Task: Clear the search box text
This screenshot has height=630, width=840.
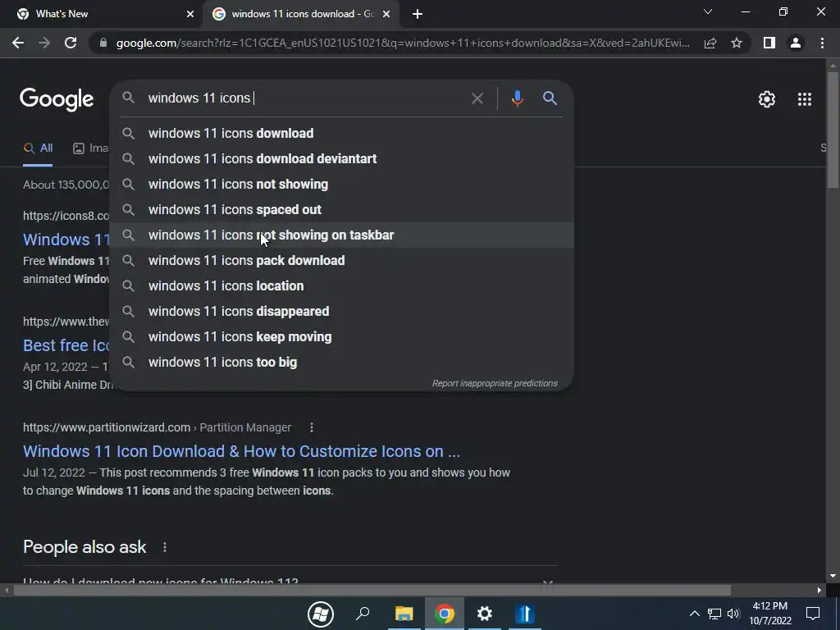Action: click(x=477, y=98)
